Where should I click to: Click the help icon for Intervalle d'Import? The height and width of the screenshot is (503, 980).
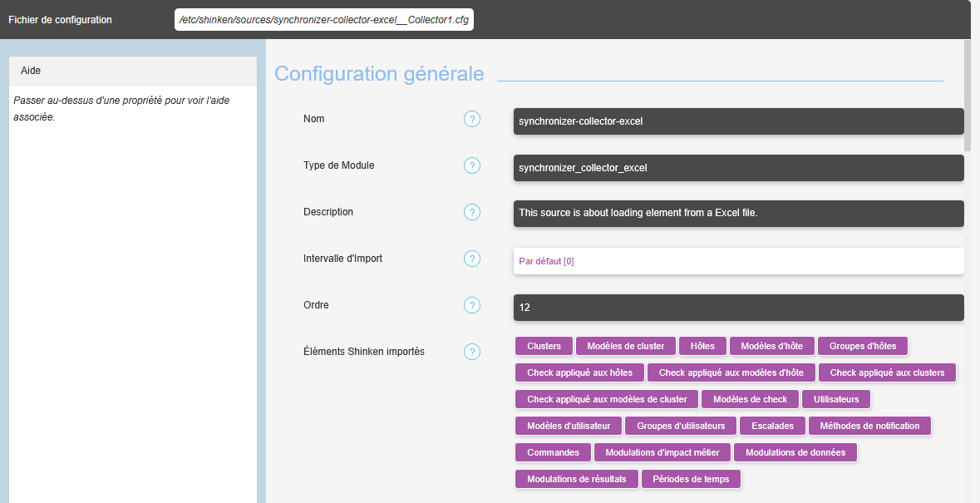pos(472,259)
